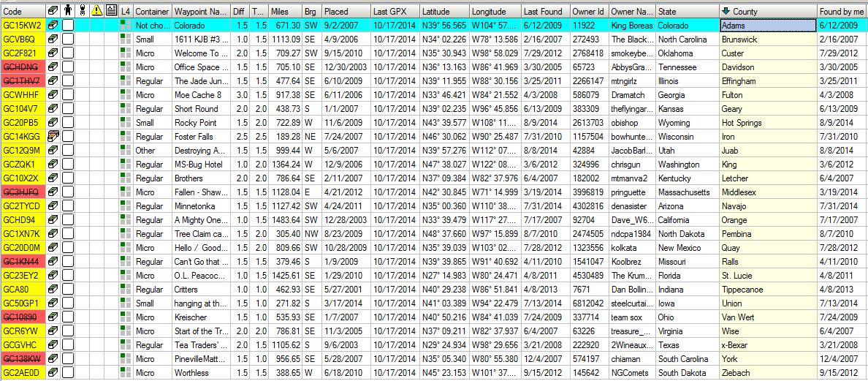This screenshot has width=868, height=381.
Task: Toggle the user flag checkbox for GC15KW2
Action: click(68, 26)
